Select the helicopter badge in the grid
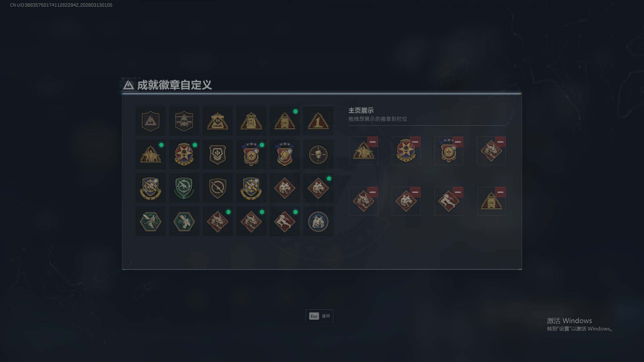Screen dimensions: 644x362 [184, 121]
